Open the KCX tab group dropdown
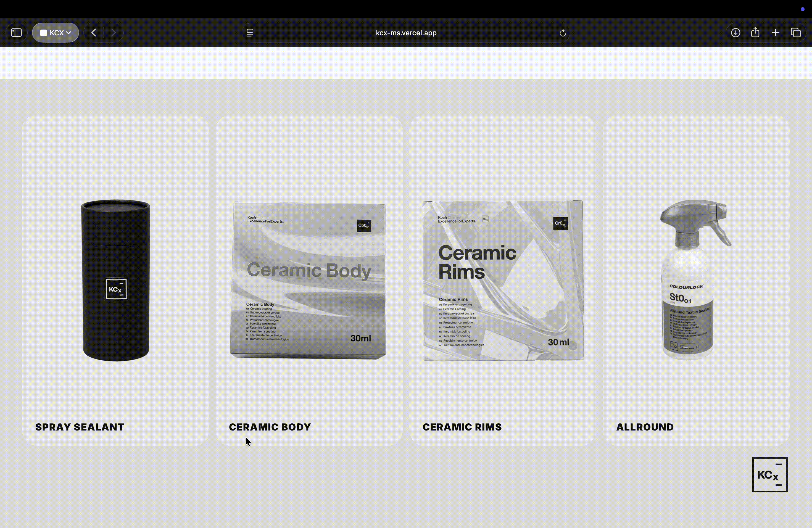Image resolution: width=812 pixels, height=528 pixels. 56,33
